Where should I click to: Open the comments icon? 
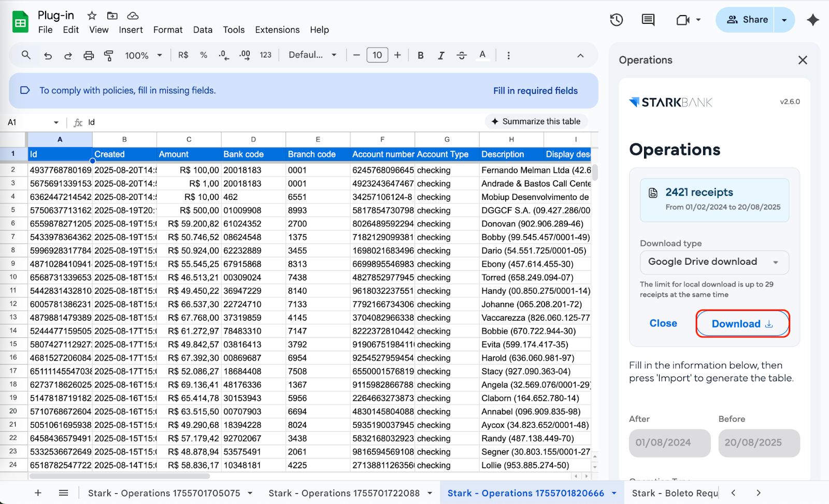[648, 20]
